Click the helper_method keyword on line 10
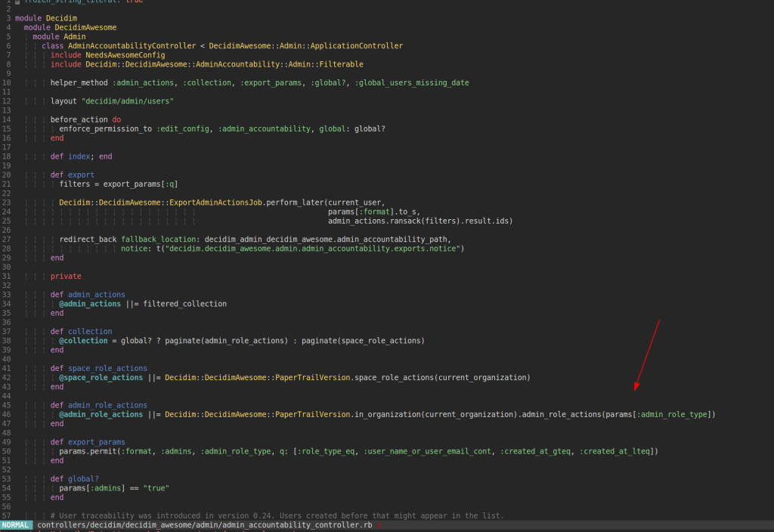774x532 pixels. click(x=79, y=83)
